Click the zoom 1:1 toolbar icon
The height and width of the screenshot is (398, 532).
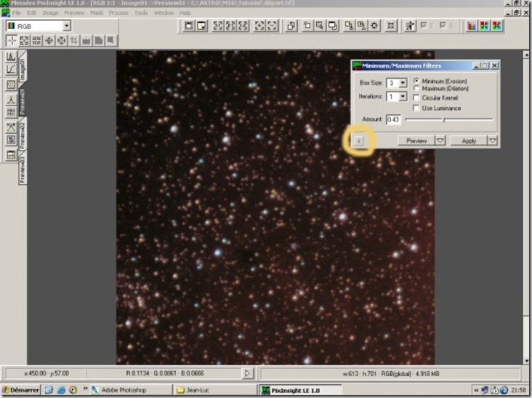218,25
